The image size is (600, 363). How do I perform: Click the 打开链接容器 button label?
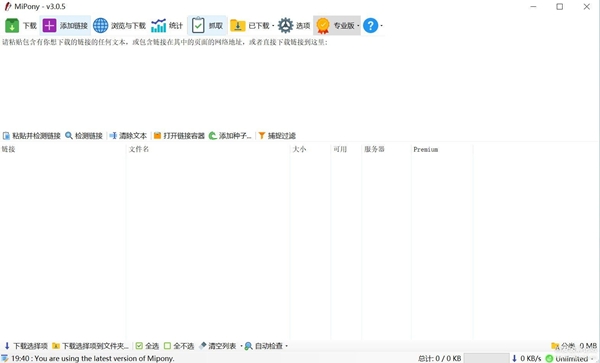click(x=184, y=136)
